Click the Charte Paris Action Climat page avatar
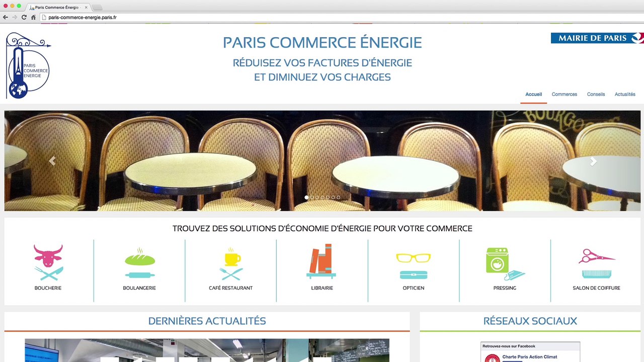The image size is (644, 362). pyautogui.click(x=492, y=358)
